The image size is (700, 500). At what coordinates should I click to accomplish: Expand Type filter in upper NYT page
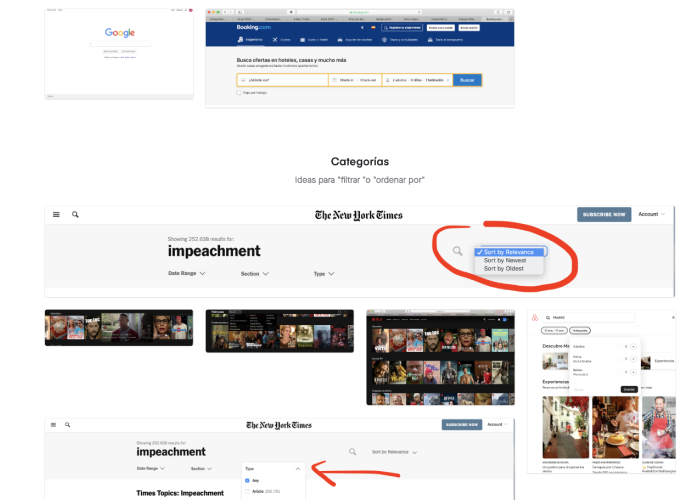point(324,274)
